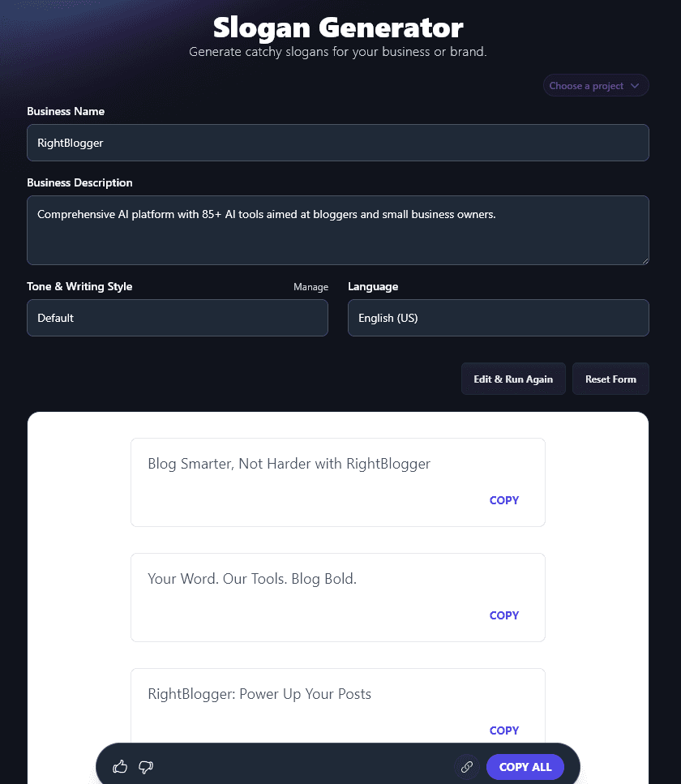Click into the Business Description textarea

(338, 230)
